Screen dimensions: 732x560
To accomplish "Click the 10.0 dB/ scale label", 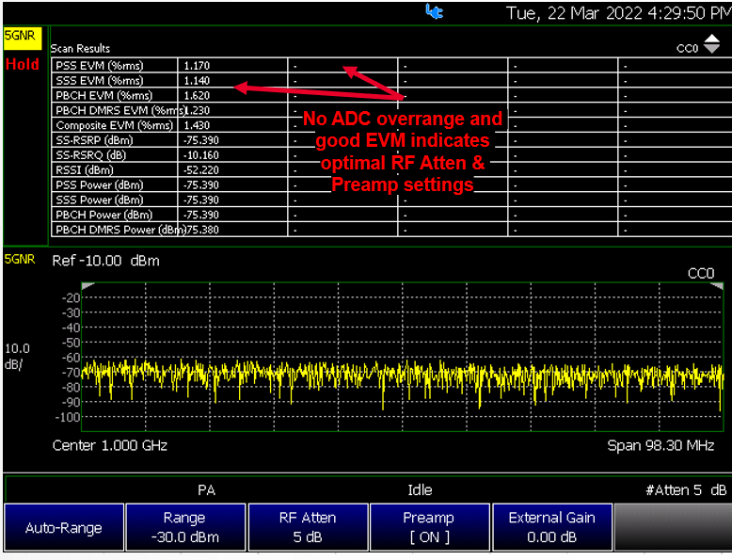I will (17, 357).
